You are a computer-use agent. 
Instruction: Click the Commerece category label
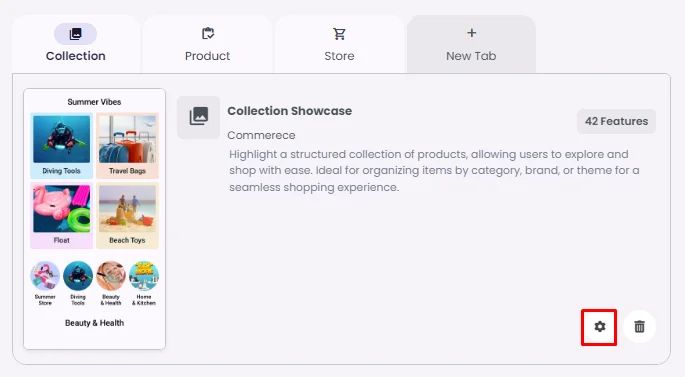pyautogui.click(x=261, y=135)
